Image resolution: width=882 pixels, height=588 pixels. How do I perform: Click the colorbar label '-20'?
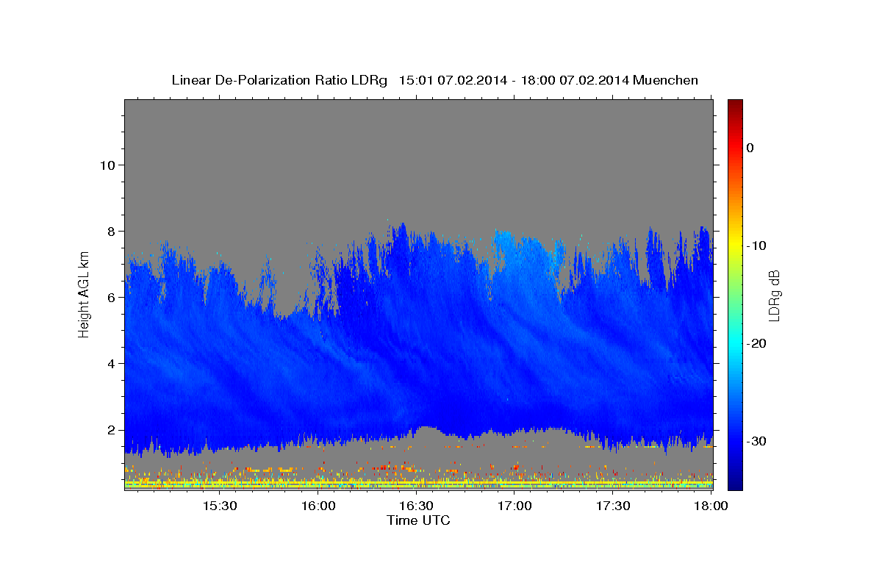(x=756, y=343)
